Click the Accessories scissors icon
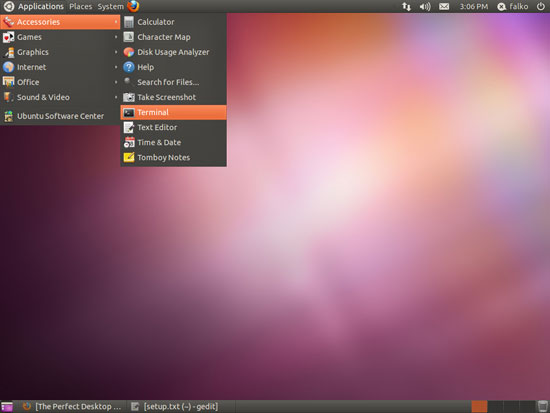Viewport: 550px width, 413px height. click(x=8, y=22)
